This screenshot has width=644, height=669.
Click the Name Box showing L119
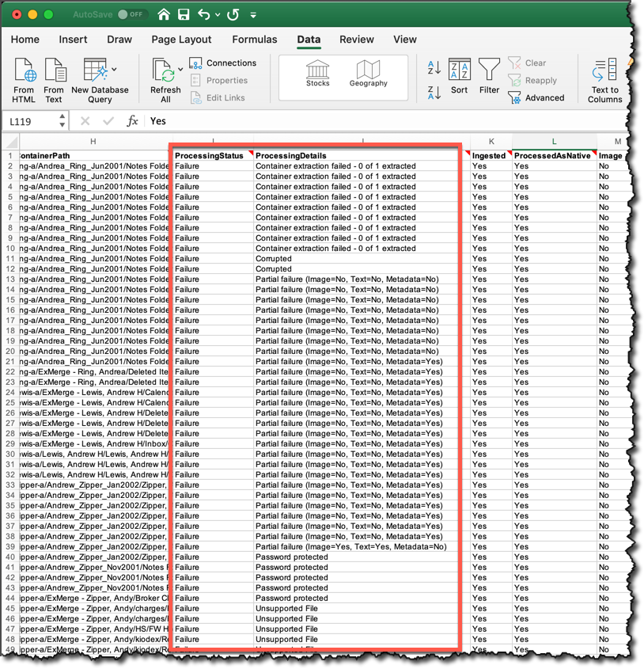pos(31,122)
